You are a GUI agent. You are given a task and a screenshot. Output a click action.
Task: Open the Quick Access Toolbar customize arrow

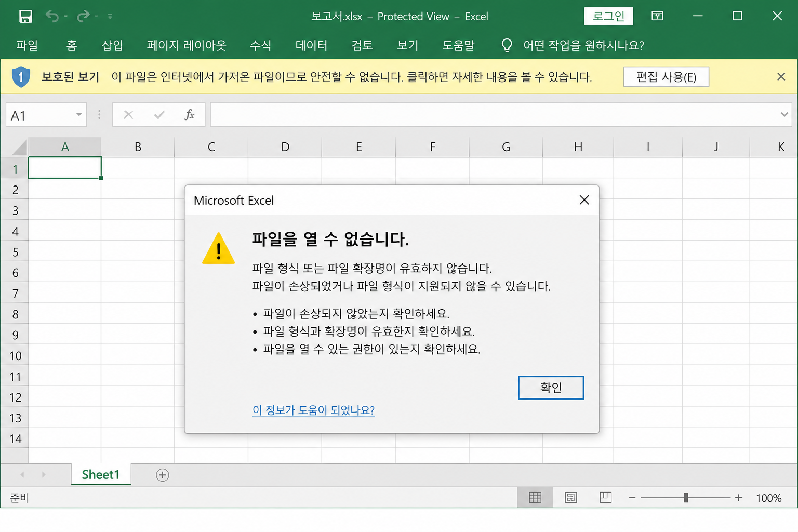point(110,17)
